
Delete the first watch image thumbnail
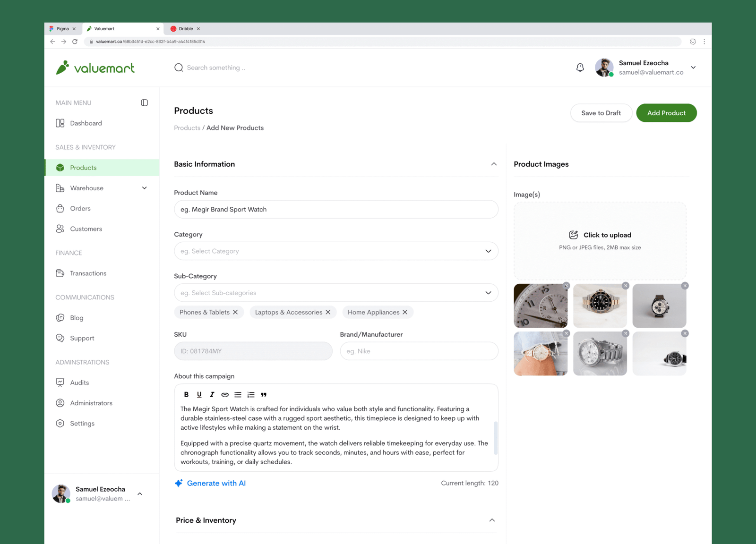[x=566, y=286]
